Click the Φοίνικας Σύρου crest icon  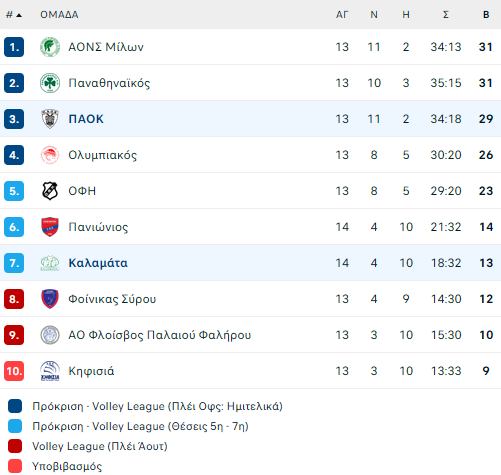(x=50, y=299)
